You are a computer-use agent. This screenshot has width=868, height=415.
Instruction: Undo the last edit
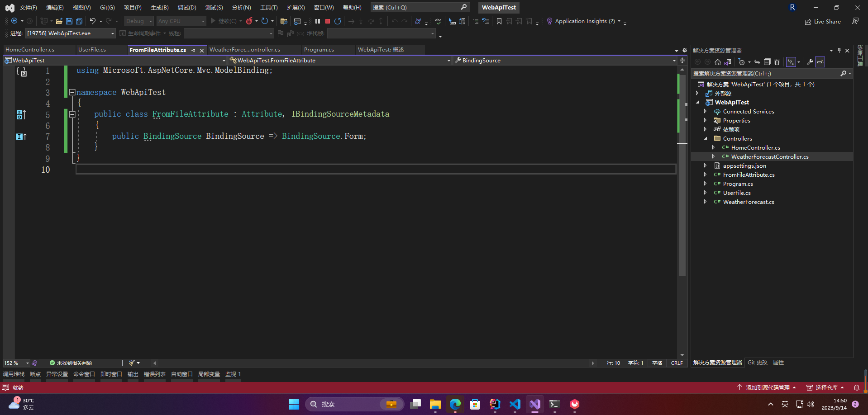pos(93,21)
